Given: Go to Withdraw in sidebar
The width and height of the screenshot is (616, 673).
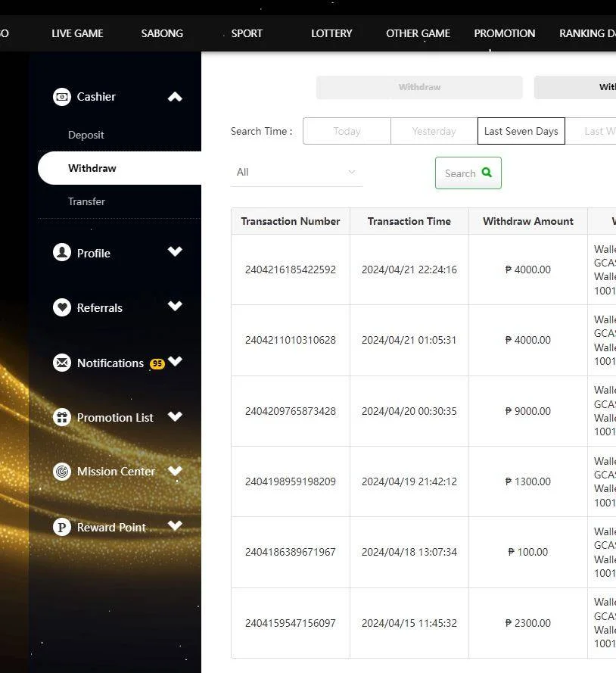Looking at the screenshot, I should click(x=120, y=168).
